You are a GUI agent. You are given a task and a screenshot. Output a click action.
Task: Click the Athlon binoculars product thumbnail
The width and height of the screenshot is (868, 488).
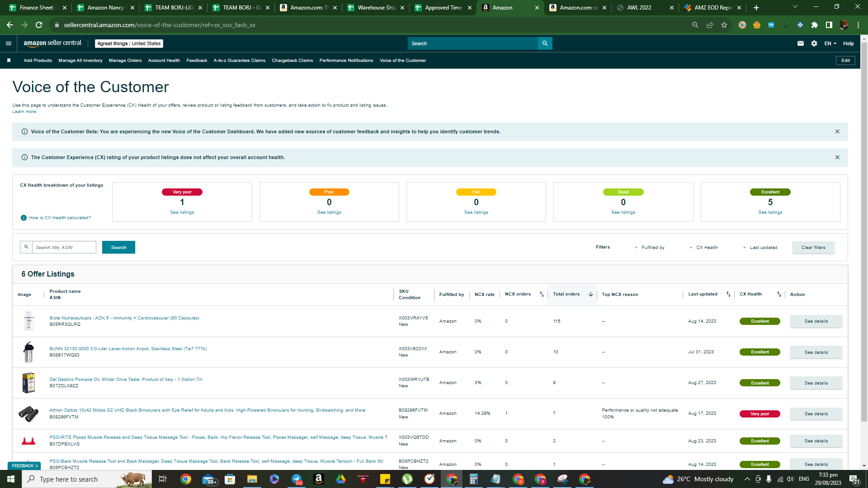[28, 414]
